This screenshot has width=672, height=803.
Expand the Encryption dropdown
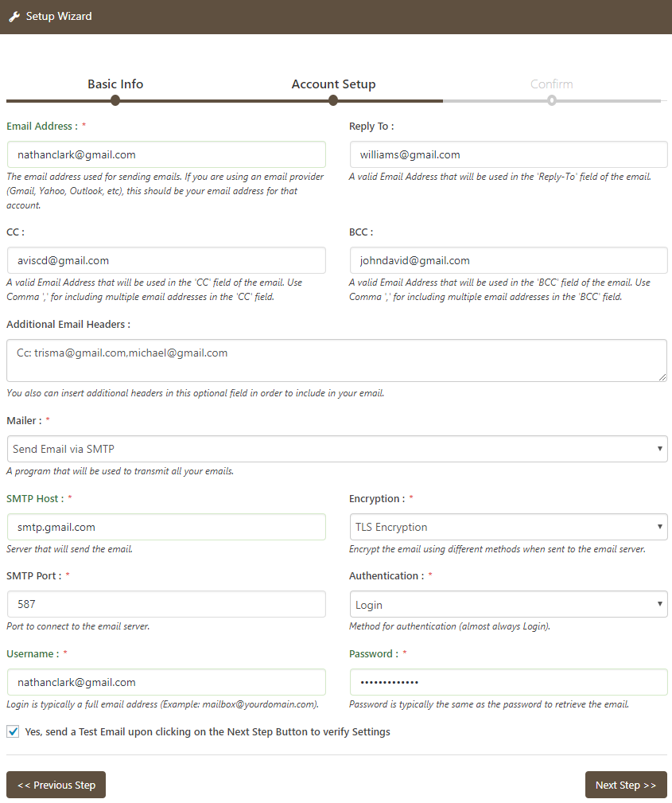508,527
